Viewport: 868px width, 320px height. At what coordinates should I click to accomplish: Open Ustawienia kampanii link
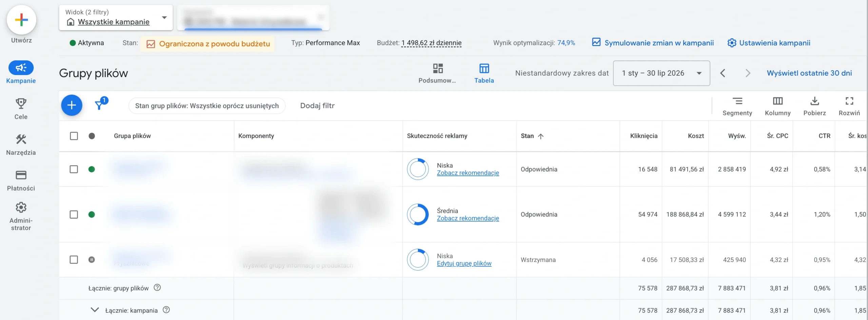tap(769, 43)
